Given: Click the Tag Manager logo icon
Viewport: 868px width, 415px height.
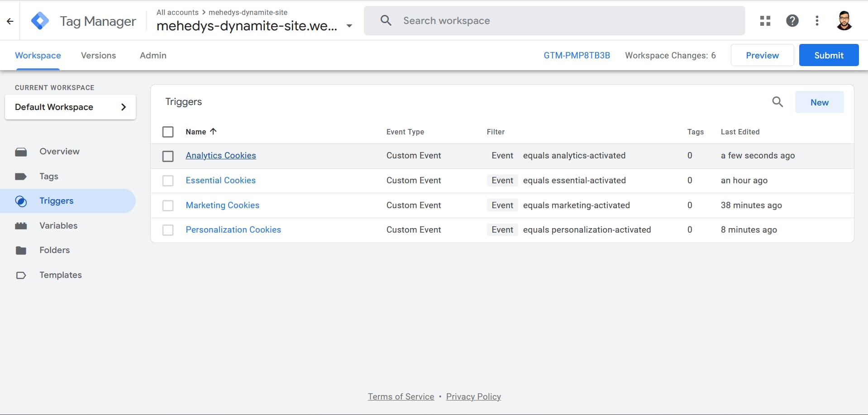Looking at the screenshot, I should pyautogui.click(x=40, y=21).
